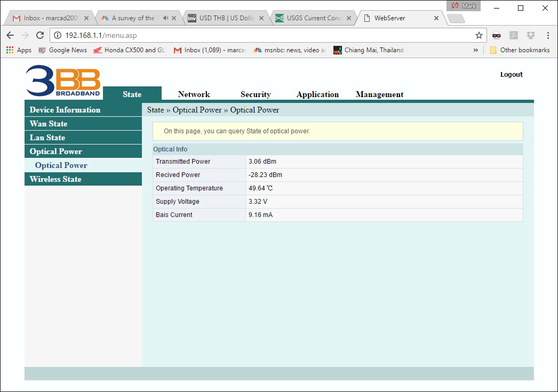Click the site info icon in the address bar

pyautogui.click(x=58, y=35)
